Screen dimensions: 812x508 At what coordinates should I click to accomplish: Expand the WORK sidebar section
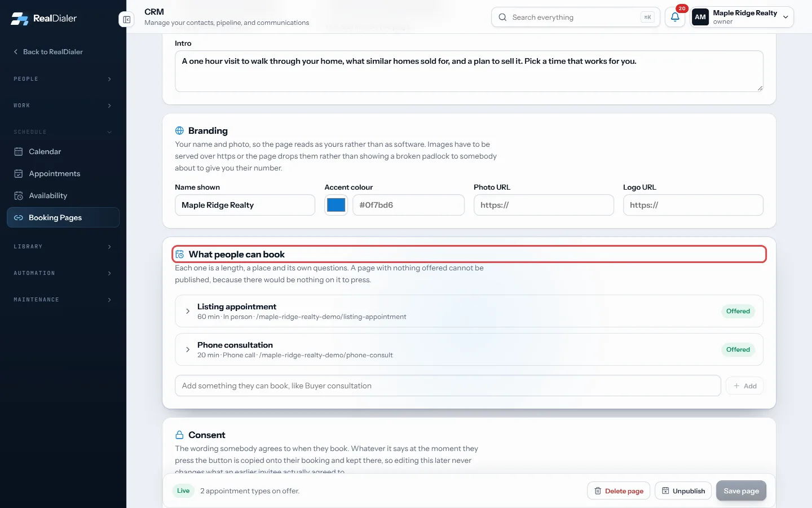click(x=63, y=106)
